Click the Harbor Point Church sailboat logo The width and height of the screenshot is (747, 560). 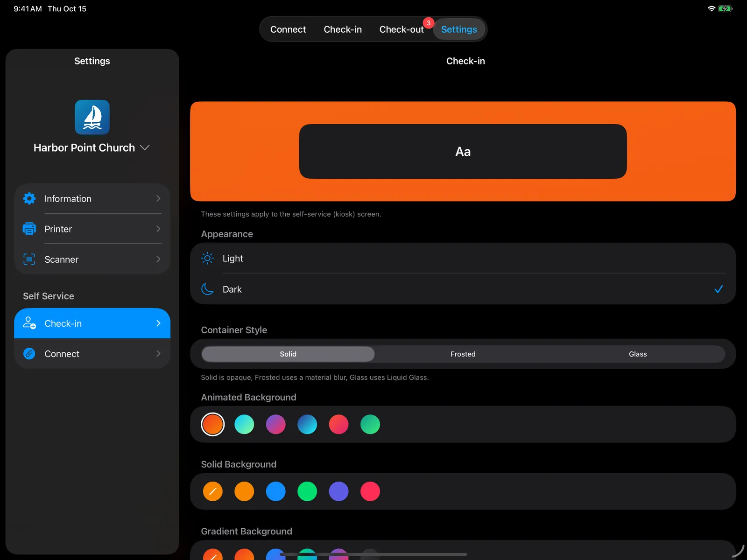92,117
